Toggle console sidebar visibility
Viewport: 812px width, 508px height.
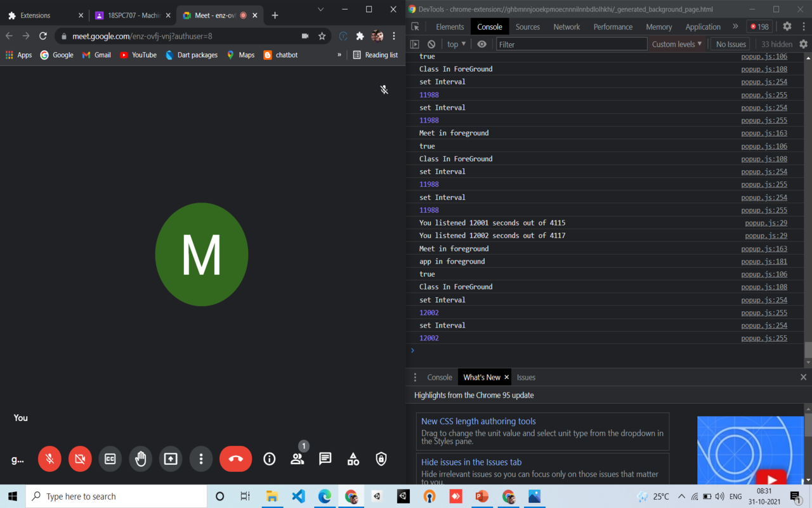tap(415, 44)
